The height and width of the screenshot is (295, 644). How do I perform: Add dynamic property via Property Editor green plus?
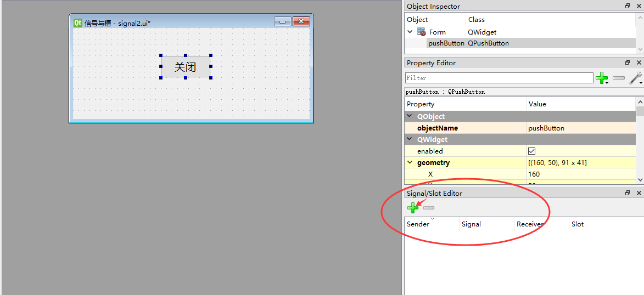pos(602,78)
